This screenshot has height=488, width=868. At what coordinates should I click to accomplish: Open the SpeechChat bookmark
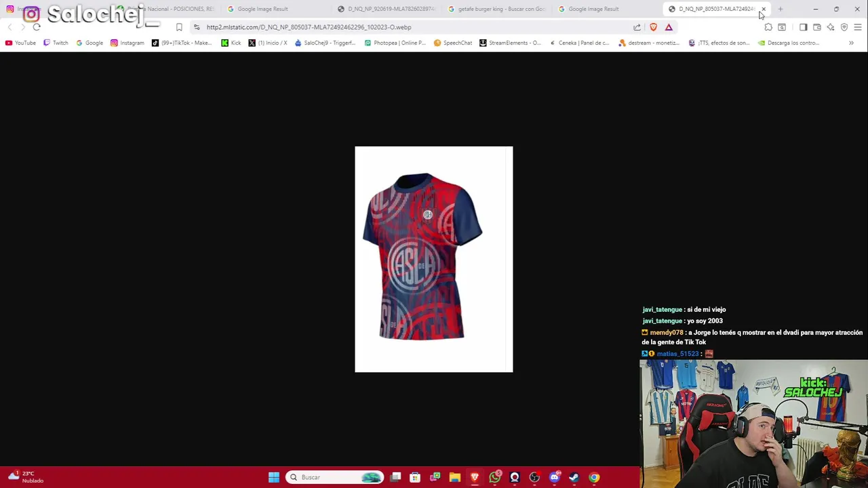tap(453, 43)
